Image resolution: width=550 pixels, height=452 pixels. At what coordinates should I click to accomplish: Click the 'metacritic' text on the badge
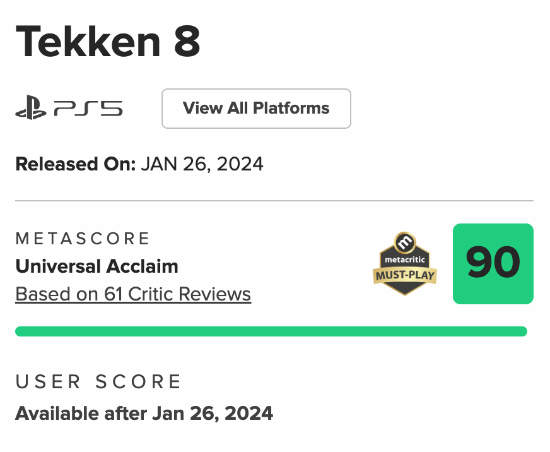coord(405,259)
